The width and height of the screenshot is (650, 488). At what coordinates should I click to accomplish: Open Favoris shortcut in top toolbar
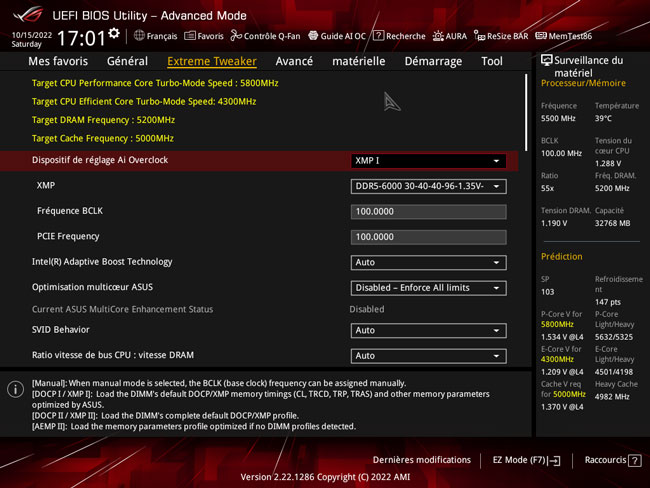coord(204,36)
